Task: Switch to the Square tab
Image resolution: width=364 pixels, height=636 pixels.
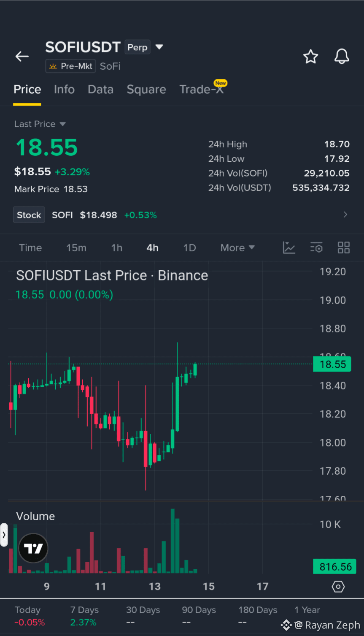Action: pyautogui.click(x=146, y=90)
